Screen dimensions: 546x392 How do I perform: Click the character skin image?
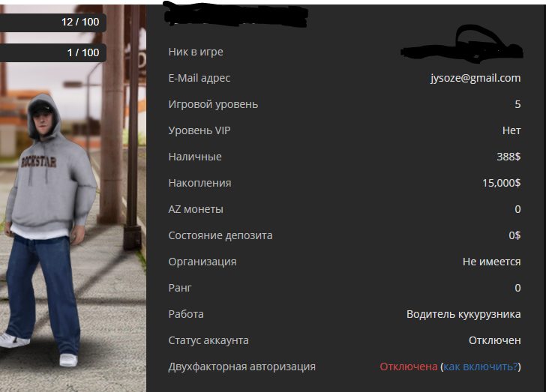click(x=49, y=230)
